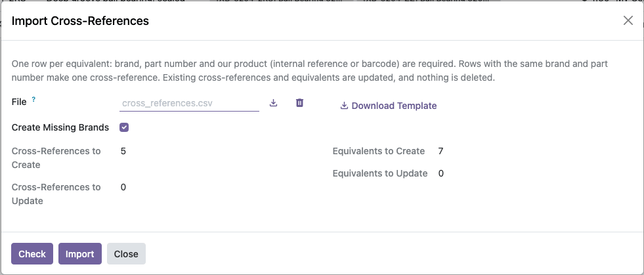Click the Cross-References to Create label
This screenshot has height=275, width=644.
click(56, 158)
